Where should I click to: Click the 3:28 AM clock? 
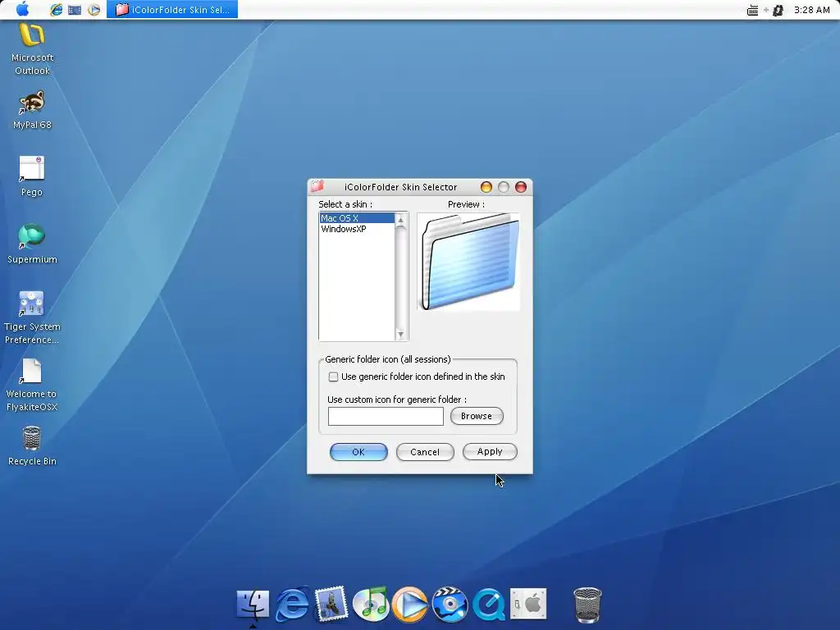pyautogui.click(x=811, y=10)
